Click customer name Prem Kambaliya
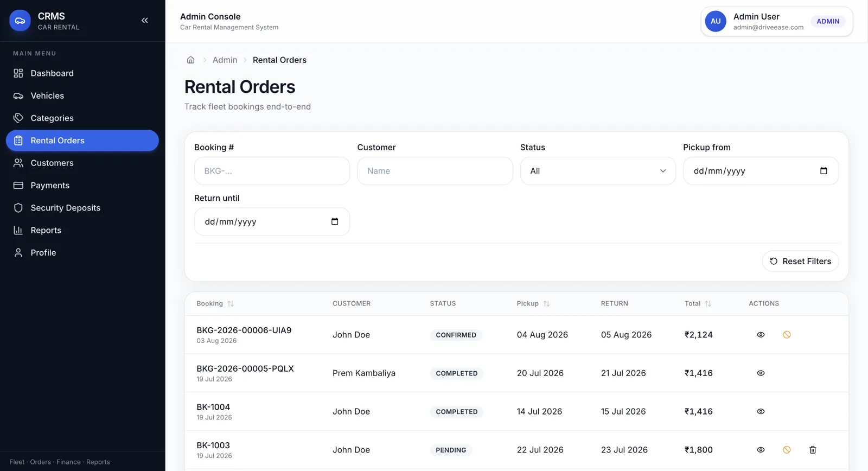 click(364, 373)
